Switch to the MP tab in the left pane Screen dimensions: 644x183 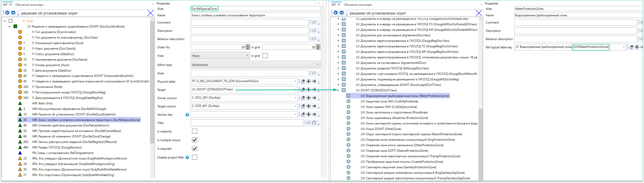pyautogui.click(x=5, y=5)
